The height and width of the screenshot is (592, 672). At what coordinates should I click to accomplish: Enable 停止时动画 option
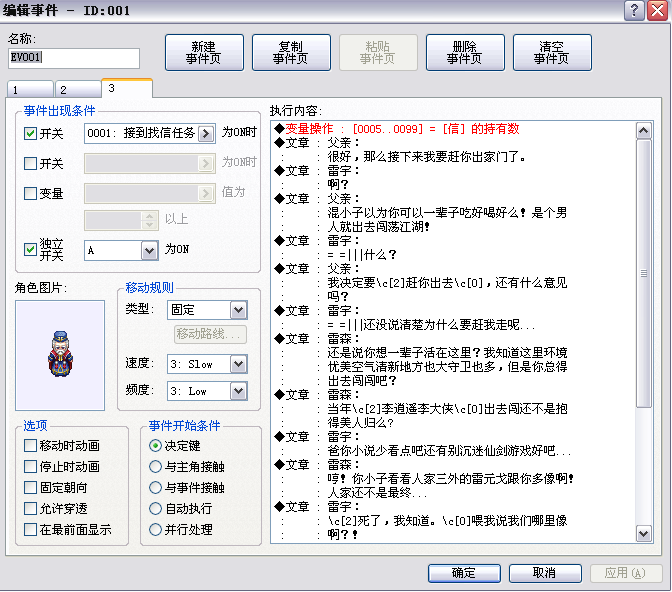pyautogui.click(x=30, y=466)
